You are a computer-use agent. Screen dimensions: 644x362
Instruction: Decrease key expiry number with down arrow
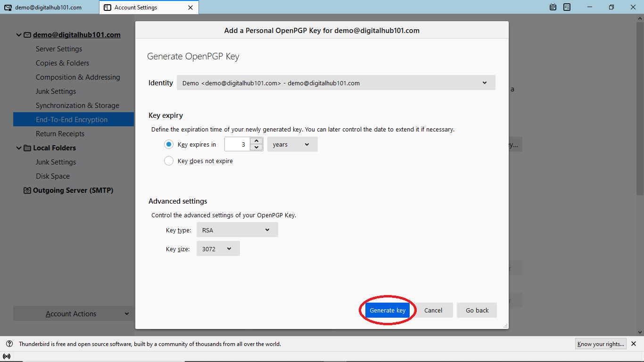(x=256, y=148)
